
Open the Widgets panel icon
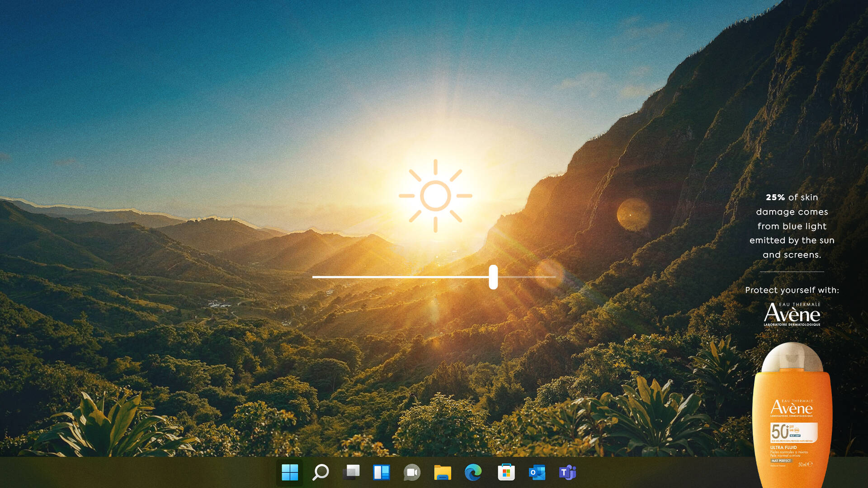(382, 473)
